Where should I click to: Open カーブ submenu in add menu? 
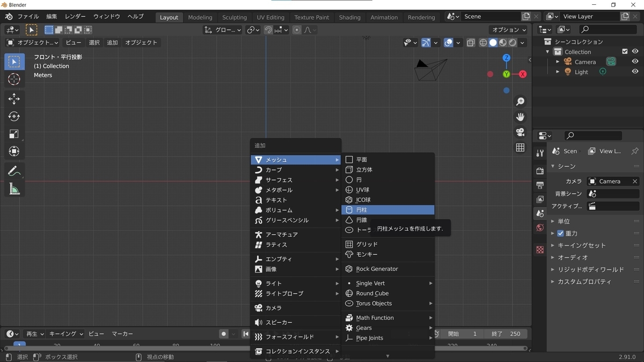296,169
